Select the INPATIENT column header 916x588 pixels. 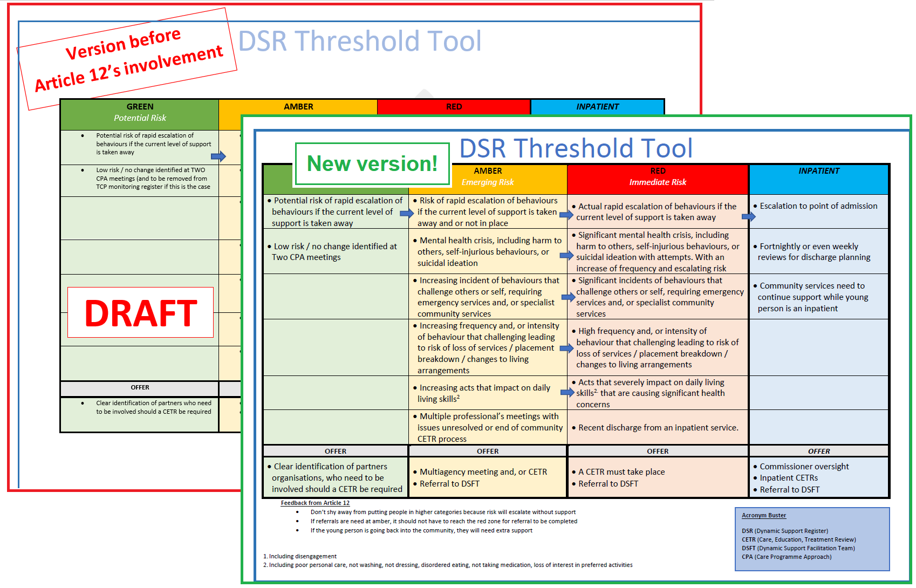point(818,171)
